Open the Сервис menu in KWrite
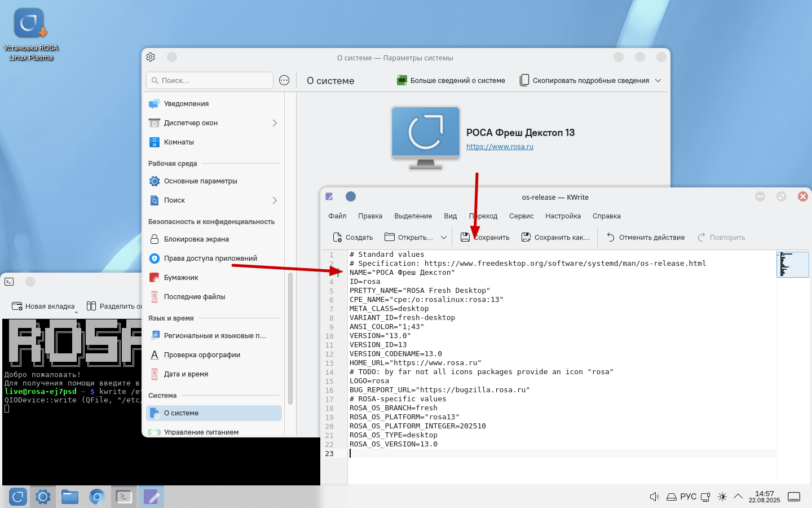 [521, 216]
